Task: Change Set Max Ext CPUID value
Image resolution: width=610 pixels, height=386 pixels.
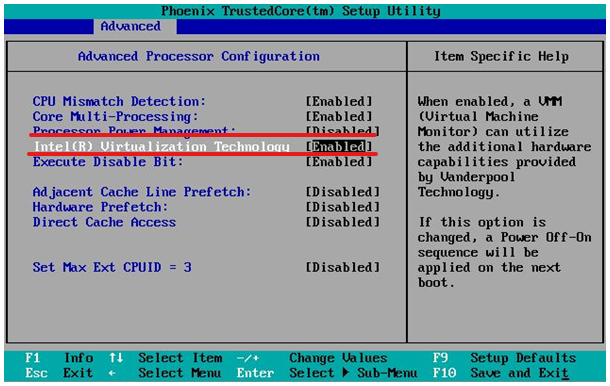Action: click(342, 268)
